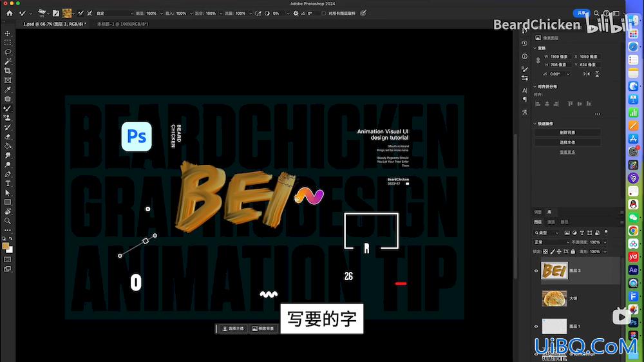Select the Paint Bucket fill tool
Viewport: 644px width, 362px height.
7,146
